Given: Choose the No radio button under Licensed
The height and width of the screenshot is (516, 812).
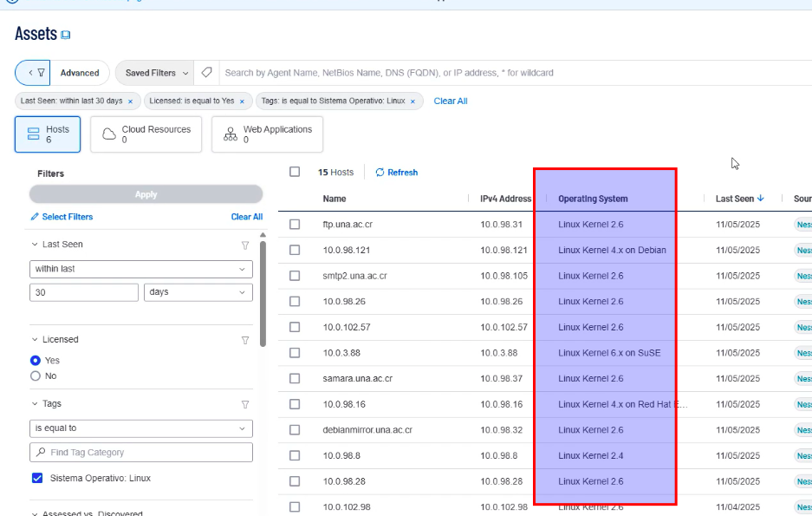Looking at the screenshot, I should pos(36,376).
